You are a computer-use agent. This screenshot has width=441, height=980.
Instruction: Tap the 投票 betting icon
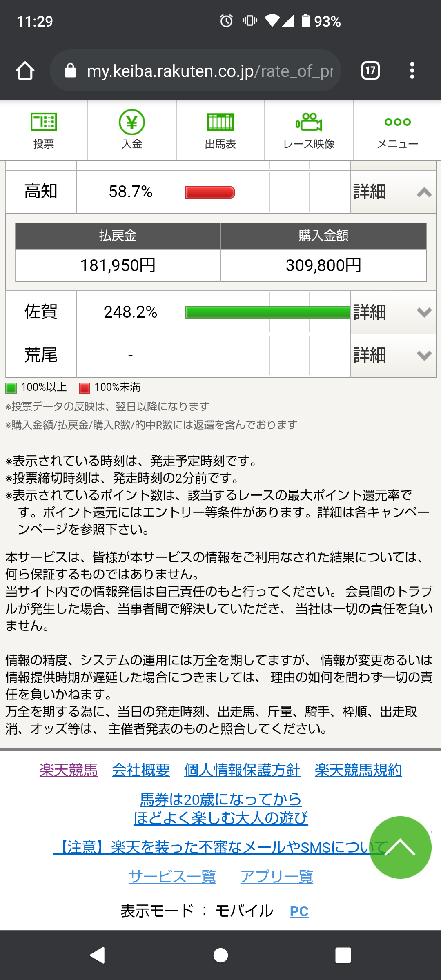[44, 122]
